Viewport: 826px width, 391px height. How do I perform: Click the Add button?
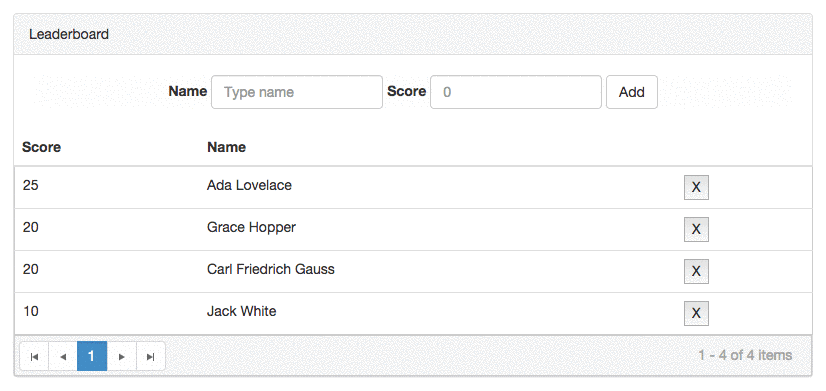[x=632, y=92]
